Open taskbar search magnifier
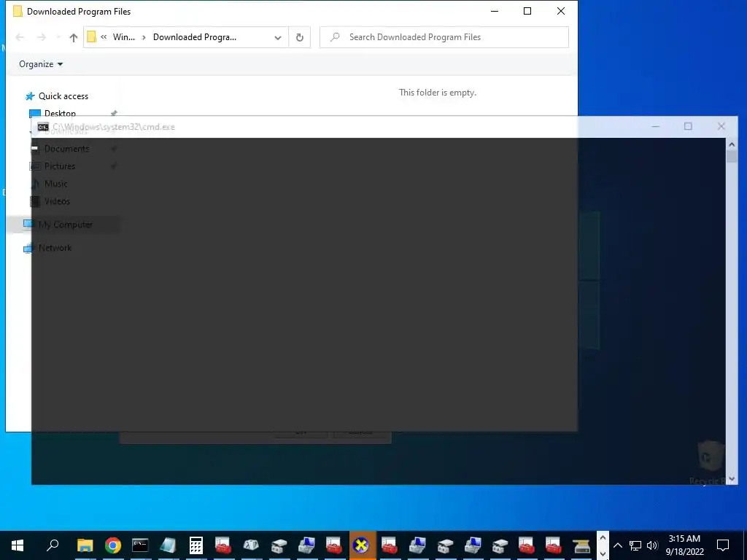Viewport: 747px width, 560px height. (53, 545)
